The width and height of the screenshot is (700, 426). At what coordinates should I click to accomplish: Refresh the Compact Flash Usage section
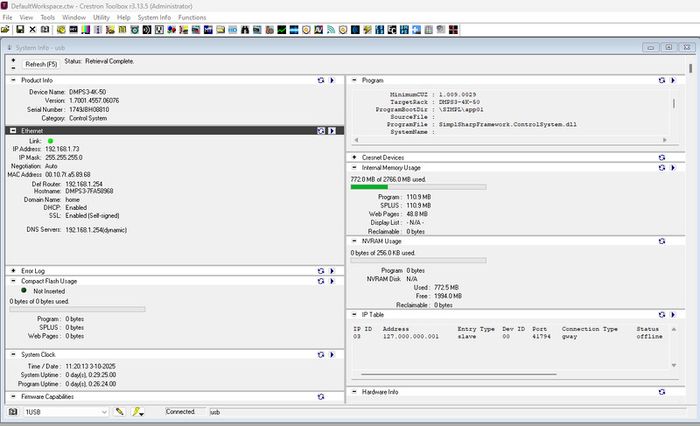321,281
